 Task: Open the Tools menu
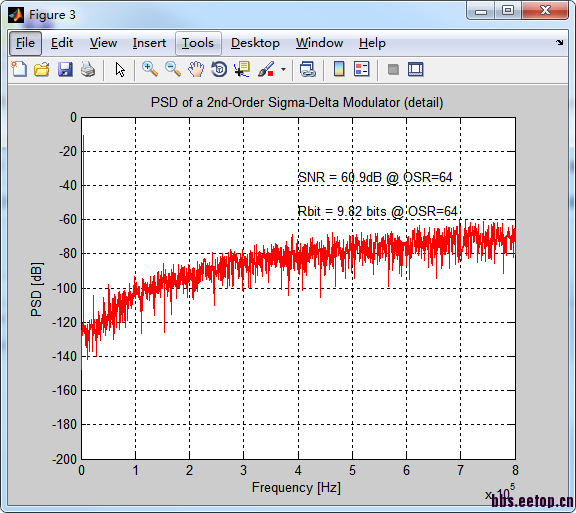[198, 43]
